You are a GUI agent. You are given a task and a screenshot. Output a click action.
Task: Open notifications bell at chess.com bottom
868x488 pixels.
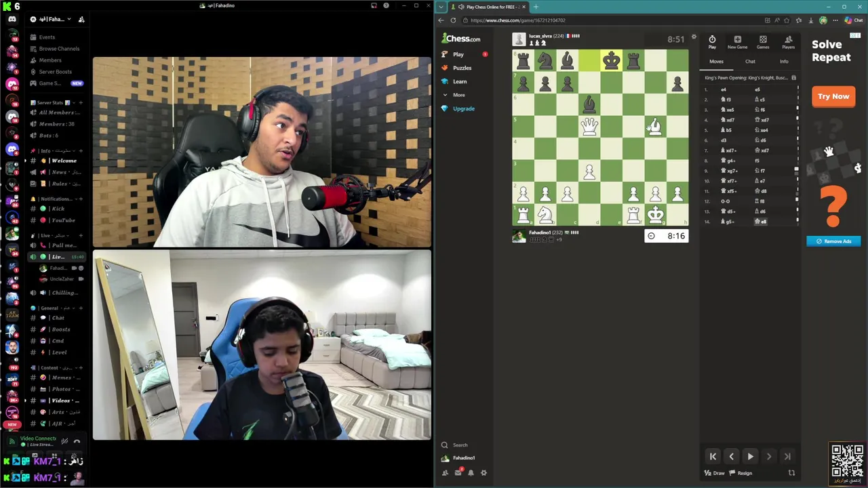click(471, 472)
